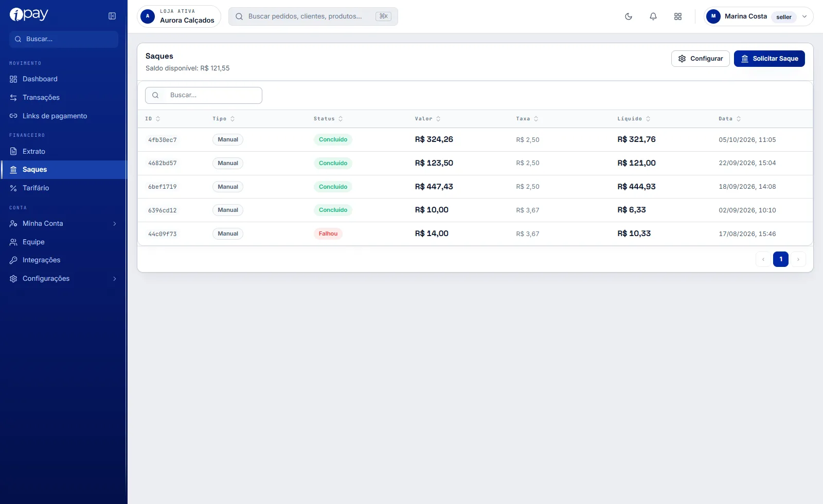Click the withdrawals table Buscar field

[204, 95]
